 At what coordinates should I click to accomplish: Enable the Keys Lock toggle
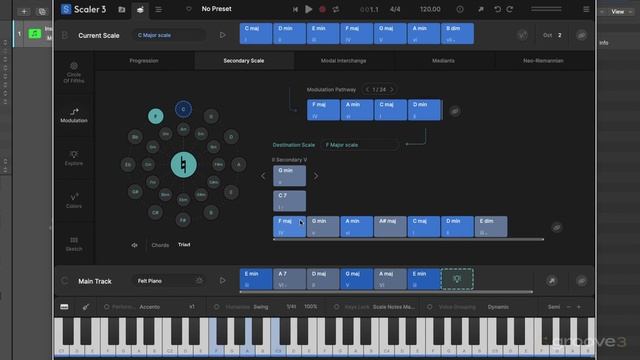click(x=336, y=307)
